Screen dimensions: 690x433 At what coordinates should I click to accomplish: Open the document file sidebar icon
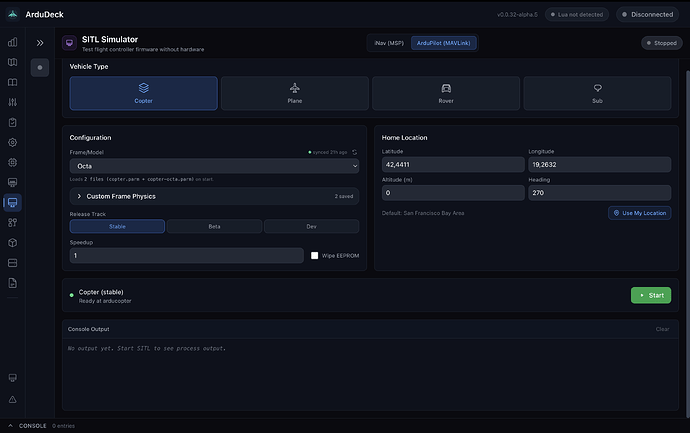tap(13, 283)
